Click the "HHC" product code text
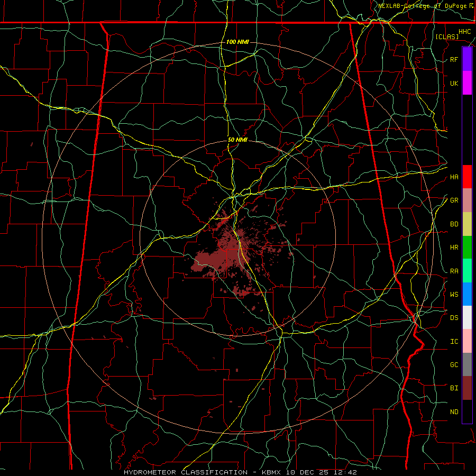The height and width of the screenshot is (476, 476). pos(465,32)
